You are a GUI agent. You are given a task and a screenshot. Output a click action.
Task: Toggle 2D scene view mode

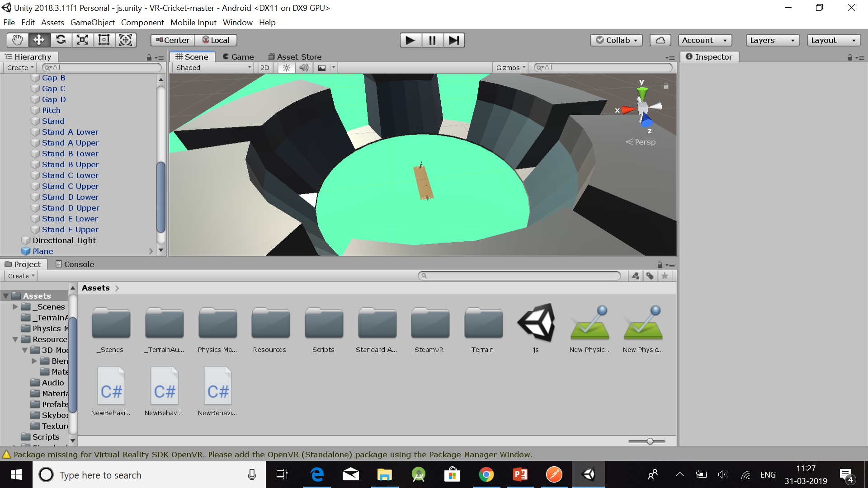coord(265,67)
